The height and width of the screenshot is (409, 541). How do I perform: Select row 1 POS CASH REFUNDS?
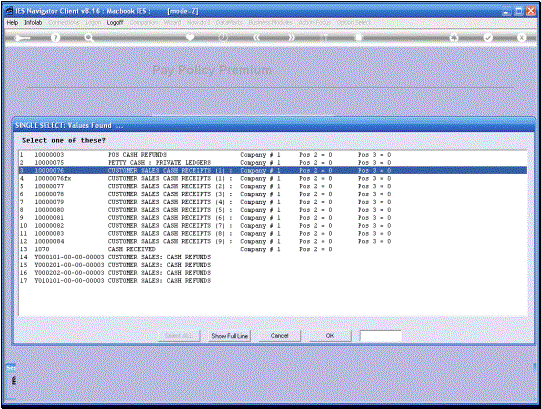(x=273, y=155)
